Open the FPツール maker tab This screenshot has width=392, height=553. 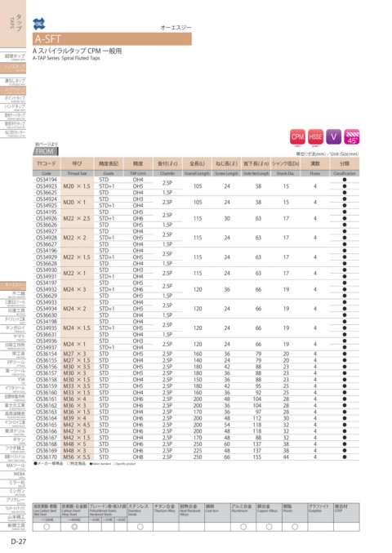click(x=13, y=363)
